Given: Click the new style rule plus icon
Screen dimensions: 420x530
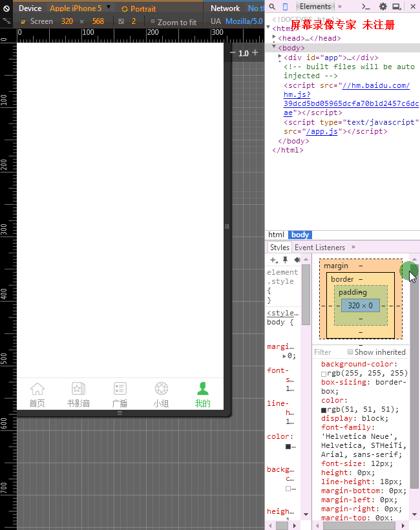Looking at the screenshot, I should click(x=274, y=260).
